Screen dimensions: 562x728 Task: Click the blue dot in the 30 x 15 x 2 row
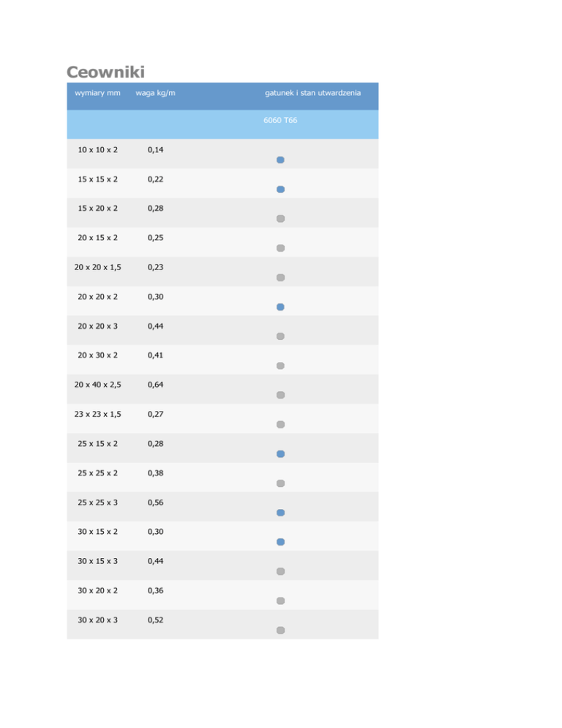tap(280, 542)
